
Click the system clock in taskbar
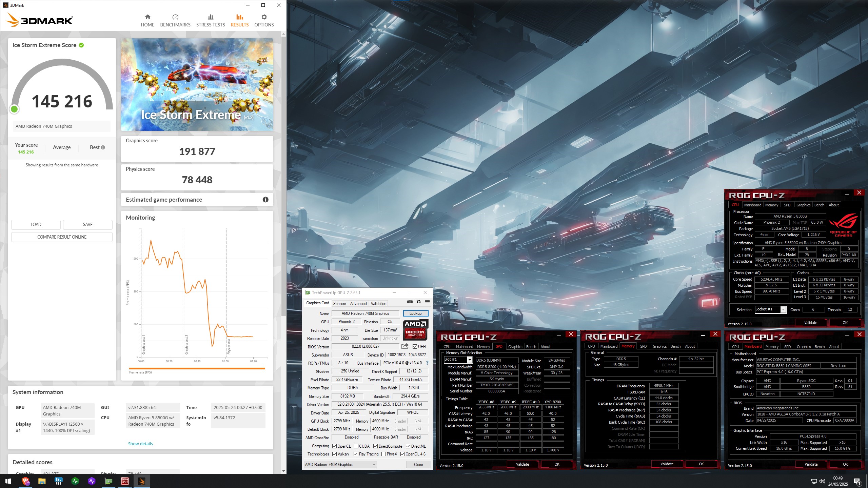click(x=838, y=481)
